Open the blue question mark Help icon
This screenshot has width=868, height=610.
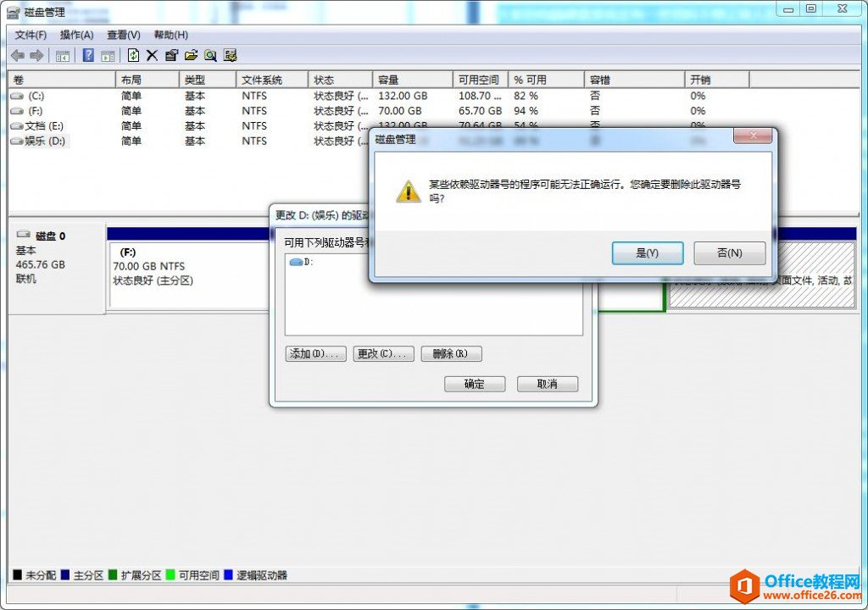pyautogui.click(x=88, y=55)
